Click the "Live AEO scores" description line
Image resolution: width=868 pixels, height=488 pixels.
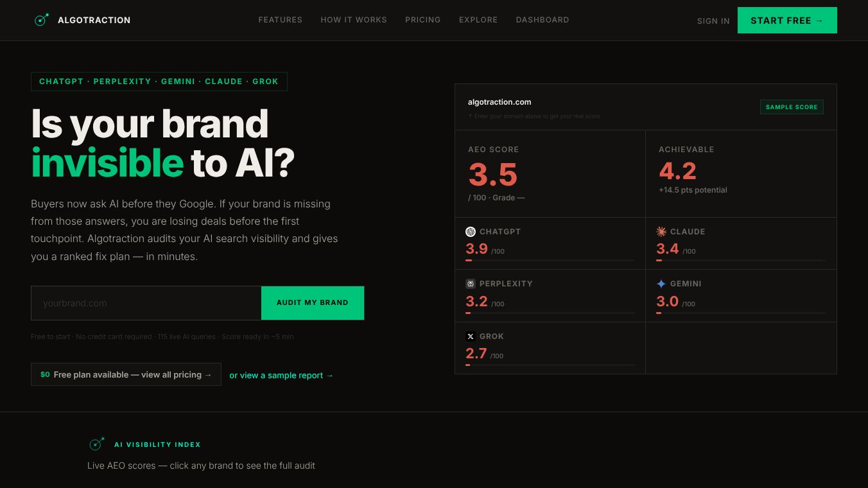pos(201,466)
